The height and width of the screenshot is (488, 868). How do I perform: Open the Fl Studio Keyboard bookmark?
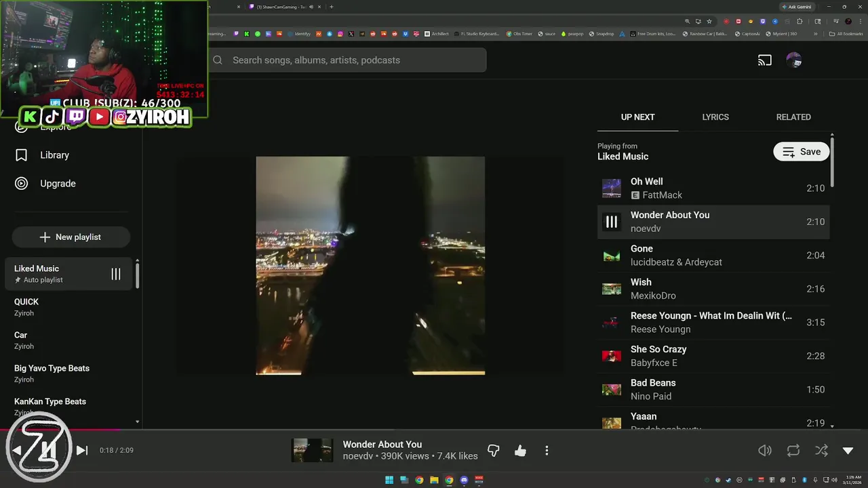[x=476, y=34]
